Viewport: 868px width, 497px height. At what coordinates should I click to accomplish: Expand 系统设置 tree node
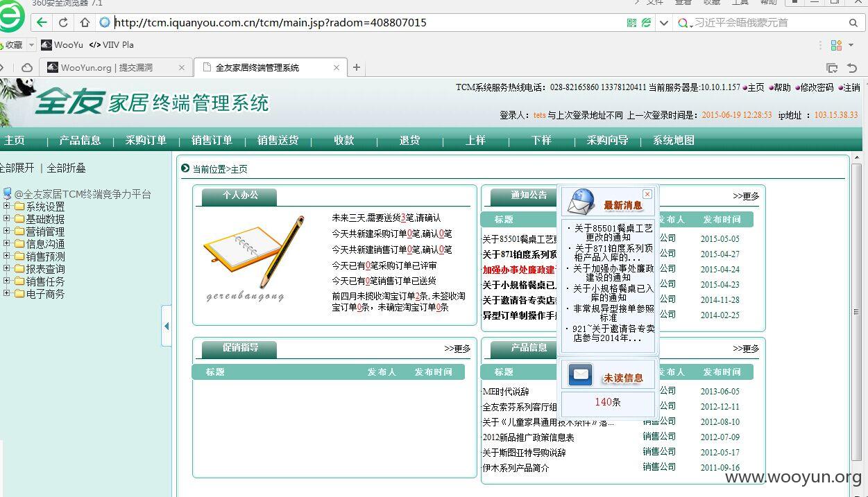pos(7,207)
